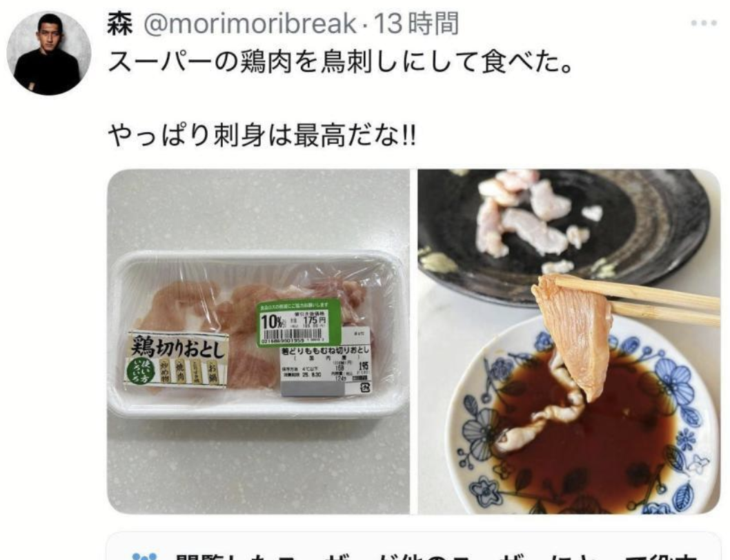730x560 pixels.
Task: Open the left chicken package photo
Action: click(258, 341)
